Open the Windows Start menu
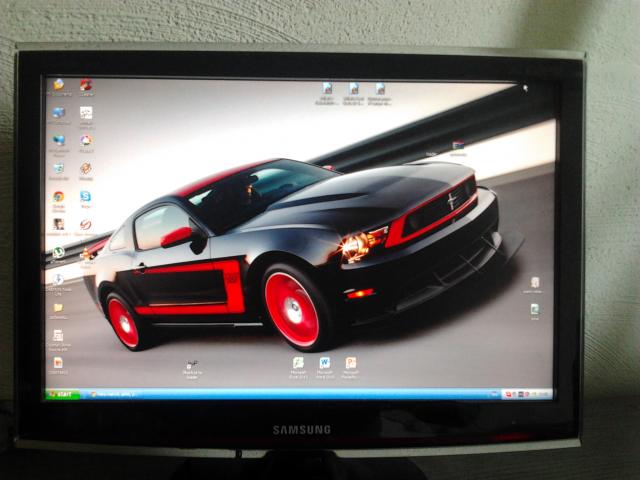640x480 pixels. [62, 394]
